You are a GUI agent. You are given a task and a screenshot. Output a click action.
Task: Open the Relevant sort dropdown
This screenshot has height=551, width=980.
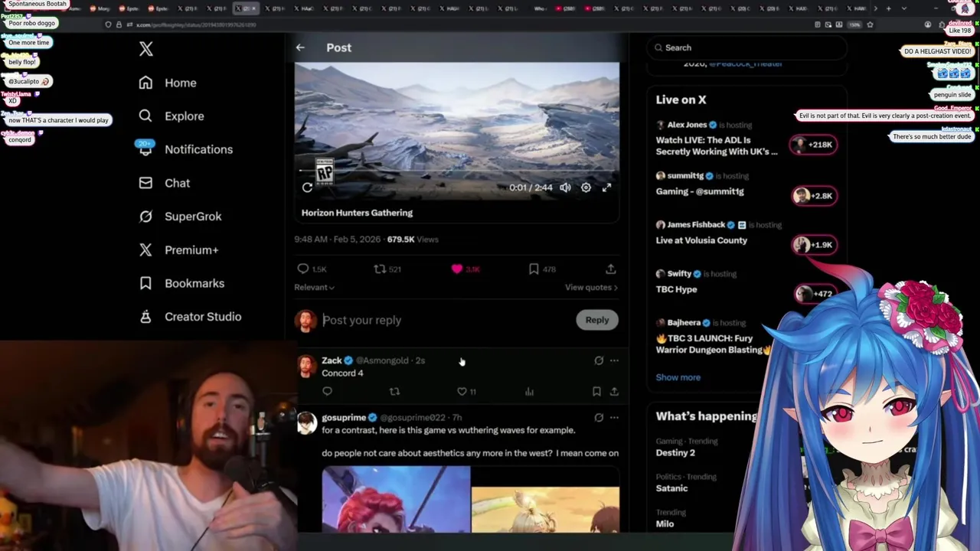pyautogui.click(x=314, y=288)
